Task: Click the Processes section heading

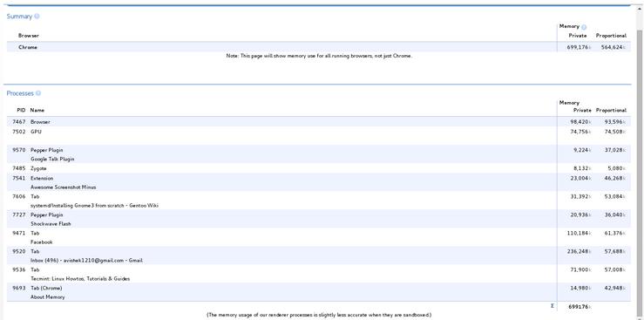Action: coord(20,93)
